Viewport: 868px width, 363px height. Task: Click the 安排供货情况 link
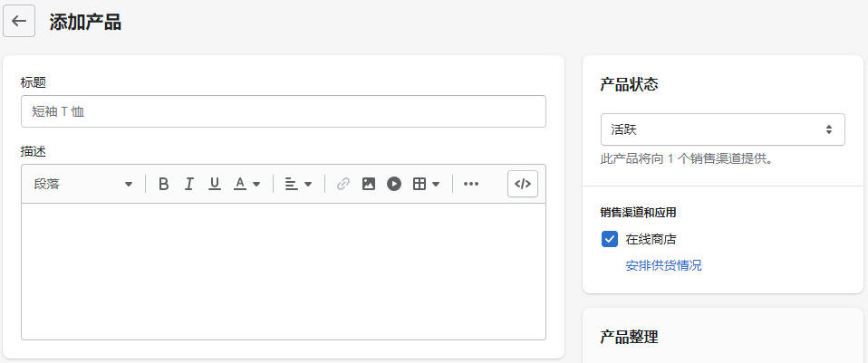663,265
